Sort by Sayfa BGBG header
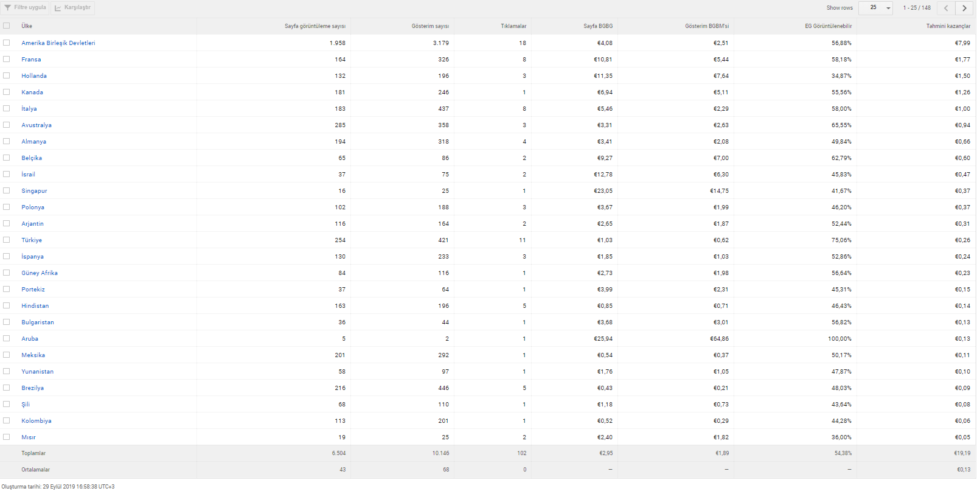Image resolution: width=980 pixels, height=491 pixels. click(x=598, y=26)
